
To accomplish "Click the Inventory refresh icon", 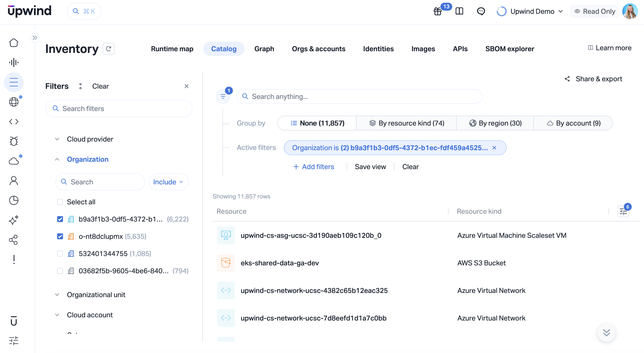I will (x=108, y=49).
